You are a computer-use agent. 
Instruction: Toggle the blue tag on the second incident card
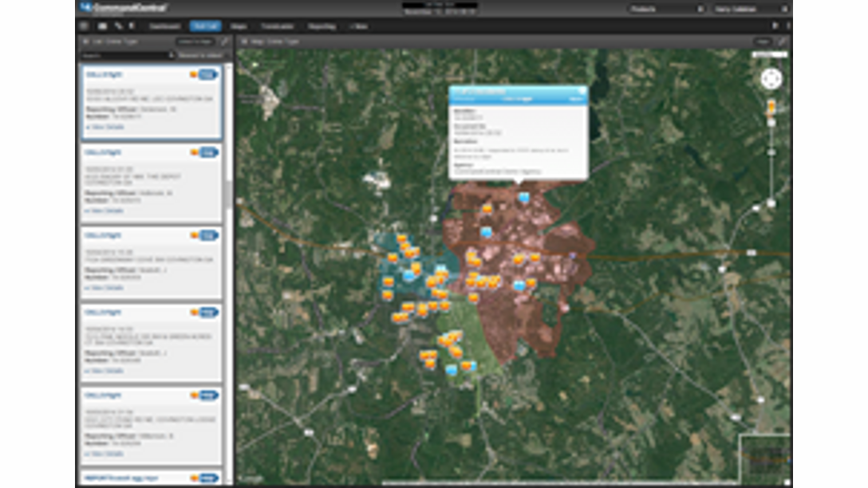pos(208,152)
